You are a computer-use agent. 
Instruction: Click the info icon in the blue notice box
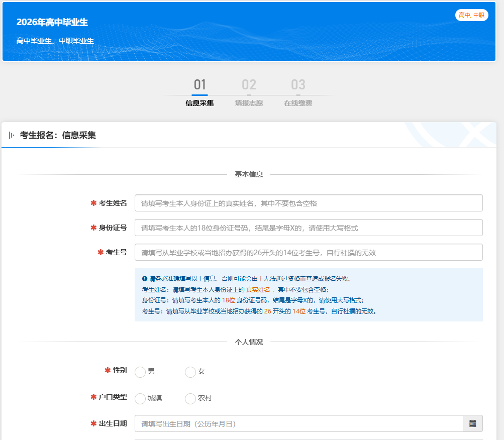coord(145,279)
